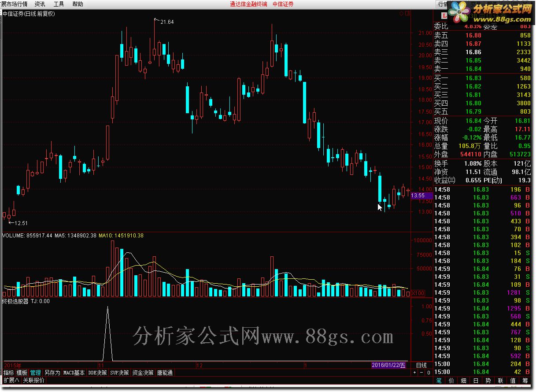Select the 细 tab in quote panel

tap(464, 381)
